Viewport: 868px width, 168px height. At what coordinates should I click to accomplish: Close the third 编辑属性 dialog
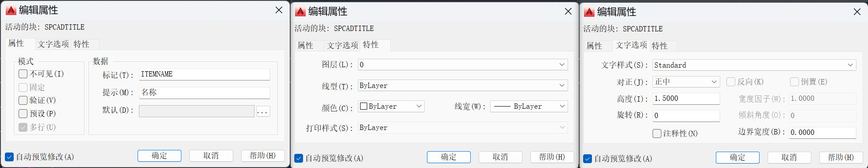(x=857, y=11)
